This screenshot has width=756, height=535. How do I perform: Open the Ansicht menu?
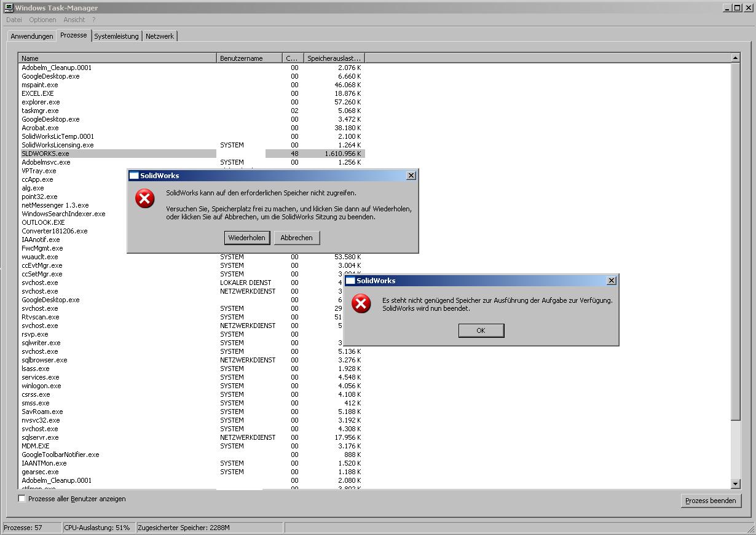pos(74,20)
